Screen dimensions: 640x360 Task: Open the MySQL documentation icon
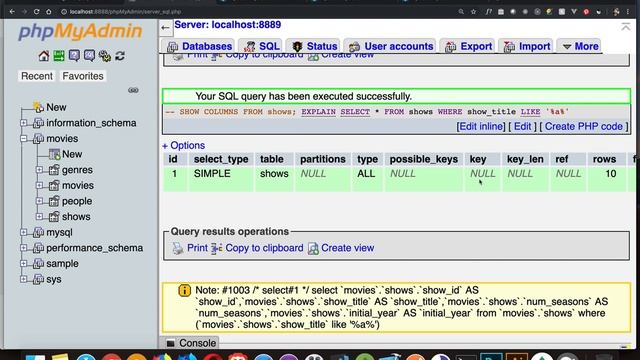point(89,56)
